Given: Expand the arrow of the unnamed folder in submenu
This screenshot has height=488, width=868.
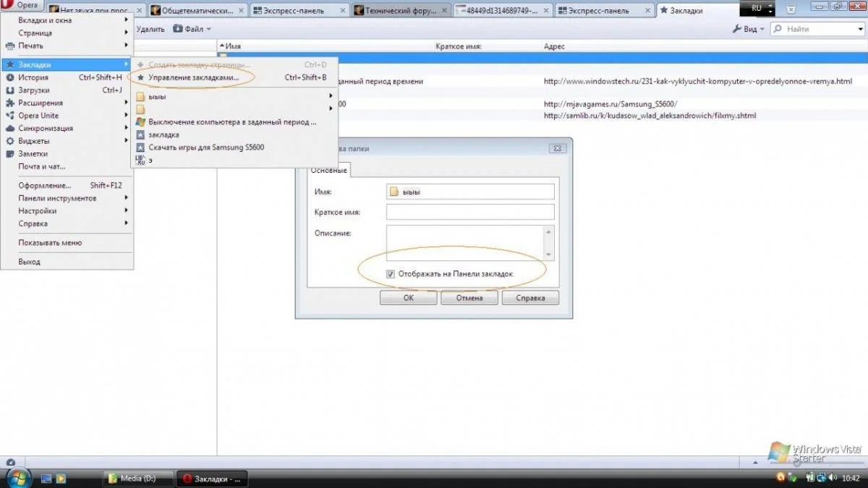Looking at the screenshot, I should (x=331, y=108).
